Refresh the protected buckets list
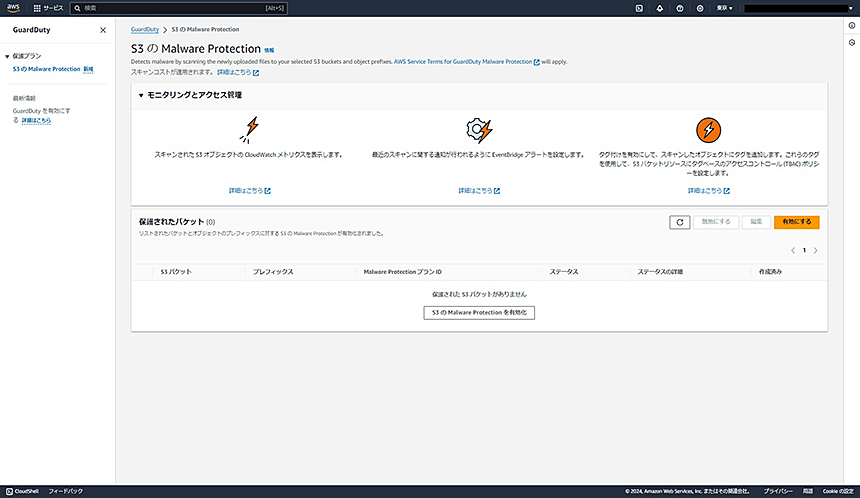 679,222
